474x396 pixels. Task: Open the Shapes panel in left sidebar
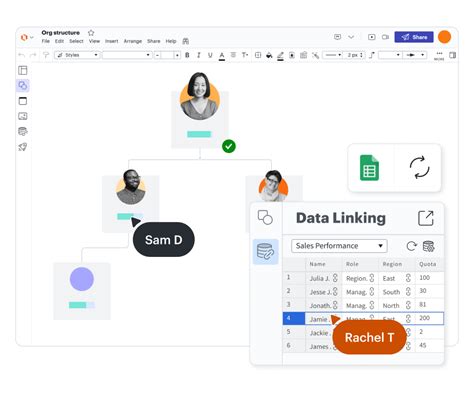click(x=23, y=86)
